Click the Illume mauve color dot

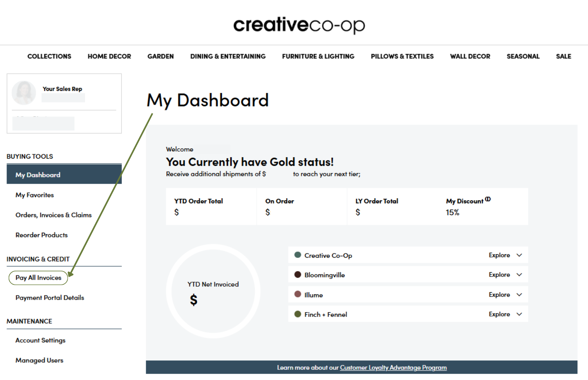(x=298, y=294)
